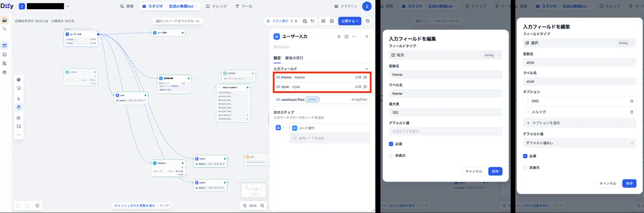Click the user avatar at top right
Image resolution: width=644 pixels, height=213 pixels.
pyautogui.click(x=367, y=6)
